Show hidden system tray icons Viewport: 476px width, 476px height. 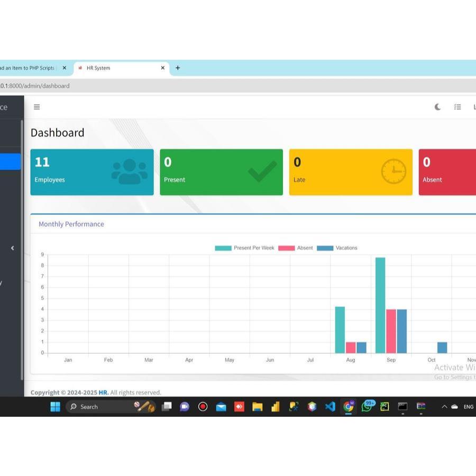(444, 407)
